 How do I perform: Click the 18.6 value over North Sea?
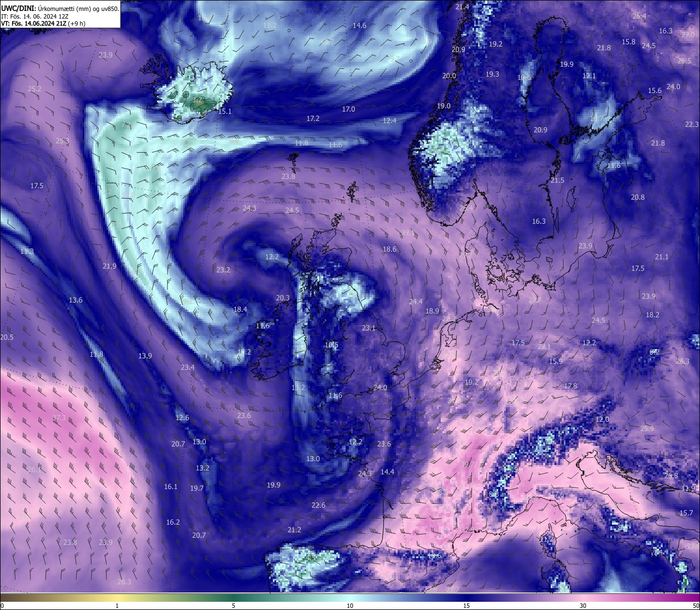coord(389,249)
